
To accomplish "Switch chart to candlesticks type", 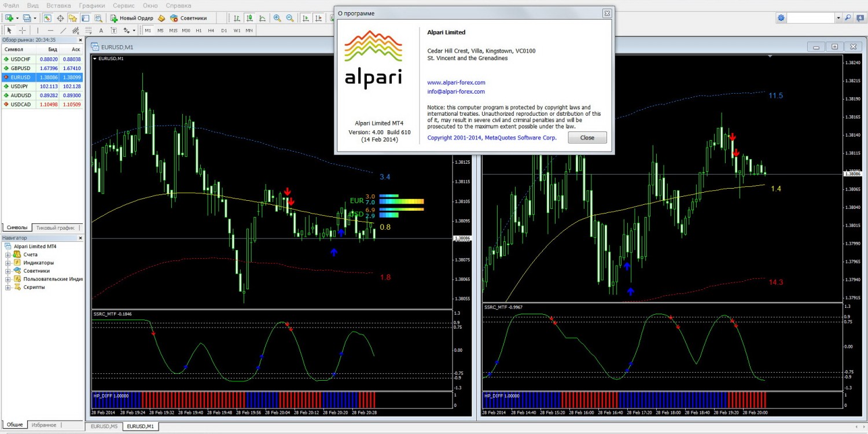I will [249, 18].
